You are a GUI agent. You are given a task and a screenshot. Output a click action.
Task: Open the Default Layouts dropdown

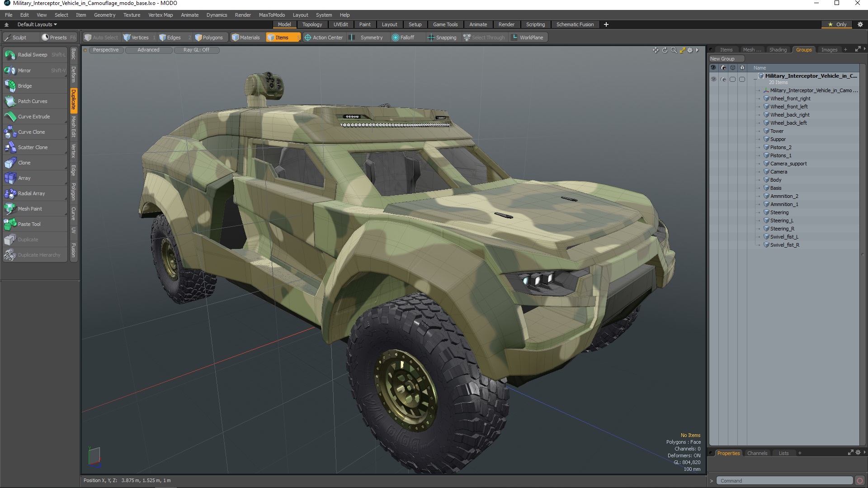(37, 24)
